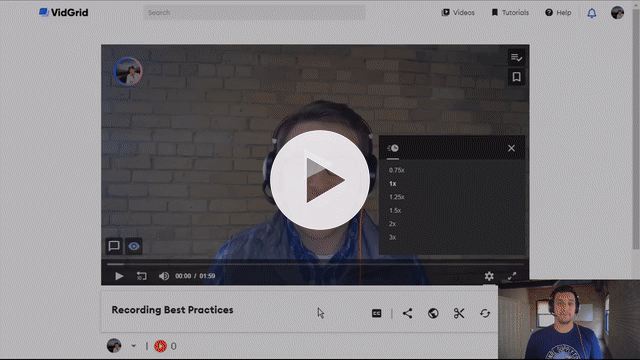
Task: Click the share icon
Action: point(407,313)
